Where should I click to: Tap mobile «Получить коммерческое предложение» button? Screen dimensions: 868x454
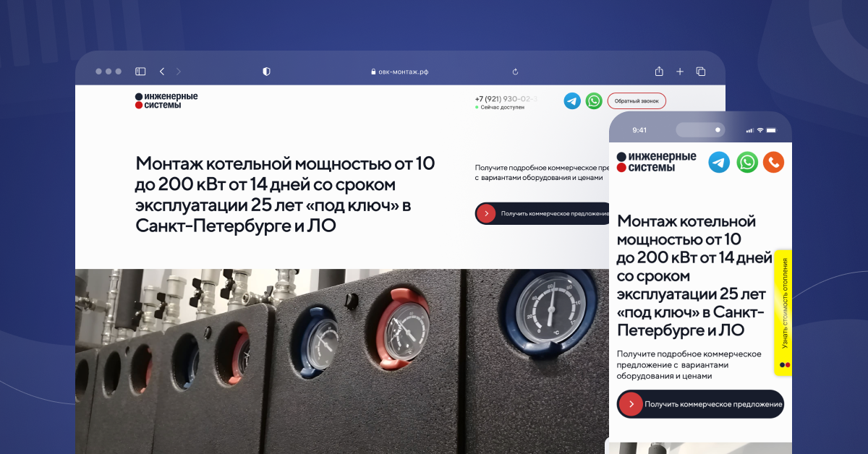699,404
